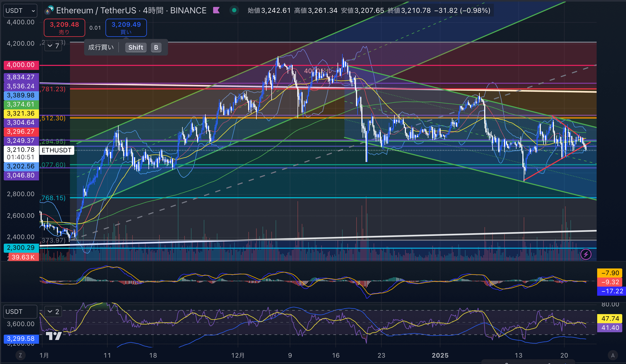Click the purple lightning bolt icon
Viewport: 626px width, 364px height.
tap(586, 254)
